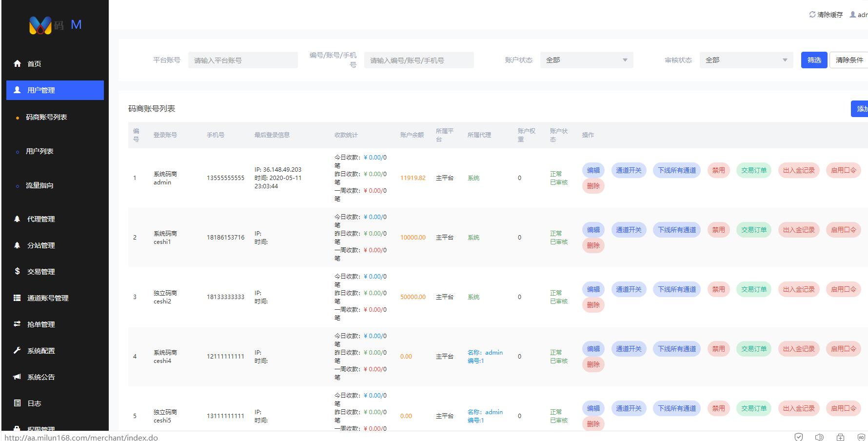Click the wrench icon for 系统配置
Screen dimensions: 868x441
pos(18,350)
